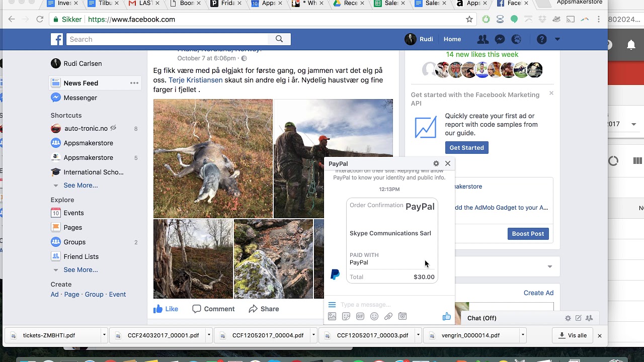Viewport: 644px width, 362px height.
Task: Reload the Facebook page
Action: point(40,20)
